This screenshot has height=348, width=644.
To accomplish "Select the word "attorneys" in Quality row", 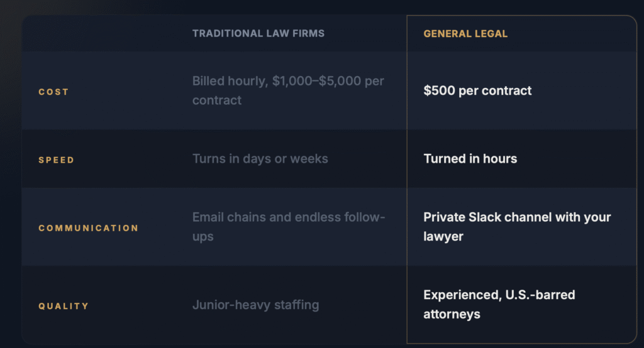I will point(452,313).
